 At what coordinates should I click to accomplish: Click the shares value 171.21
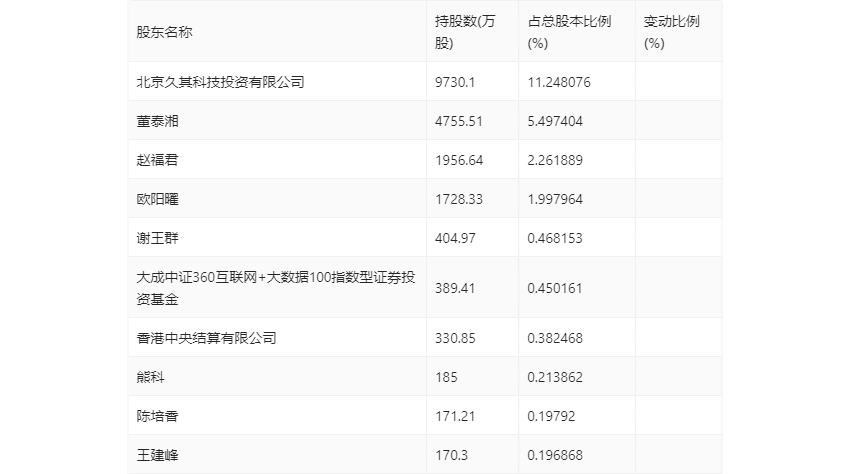pyautogui.click(x=455, y=416)
